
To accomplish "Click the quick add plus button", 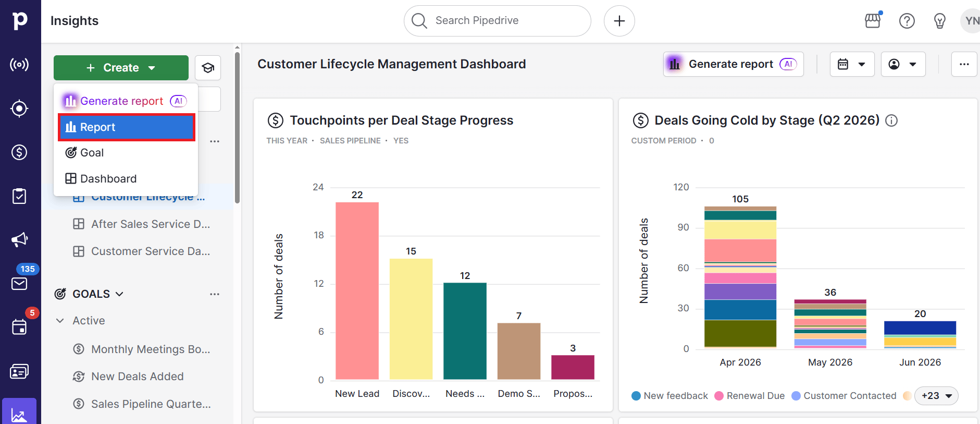I will pyautogui.click(x=619, y=21).
